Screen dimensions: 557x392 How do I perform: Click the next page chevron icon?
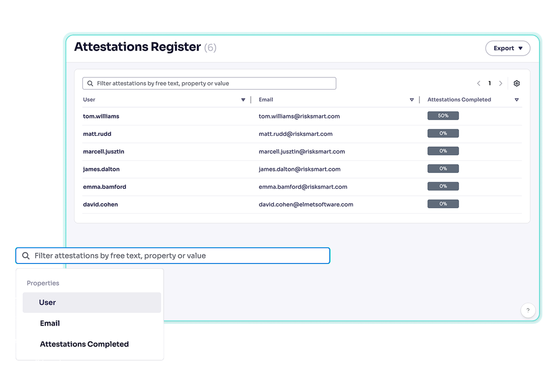pos(501,83)
